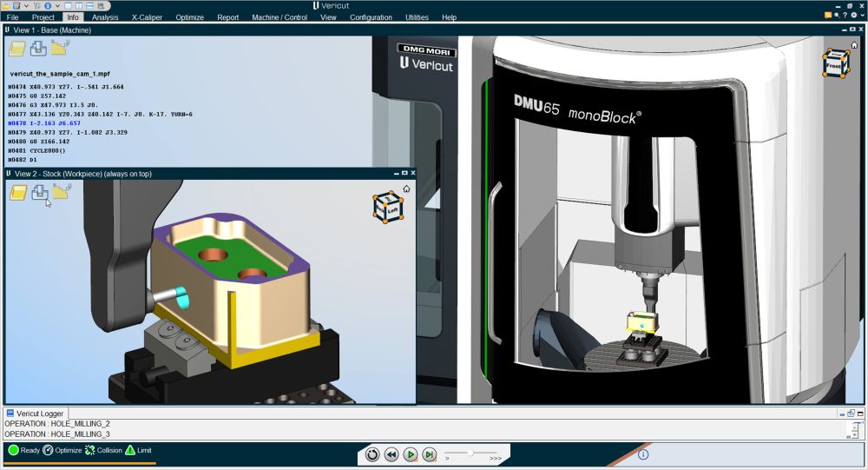Screen dimensions: 868x470
Task: Click the home view icon in View 2
Action: [x=406, y=189]
